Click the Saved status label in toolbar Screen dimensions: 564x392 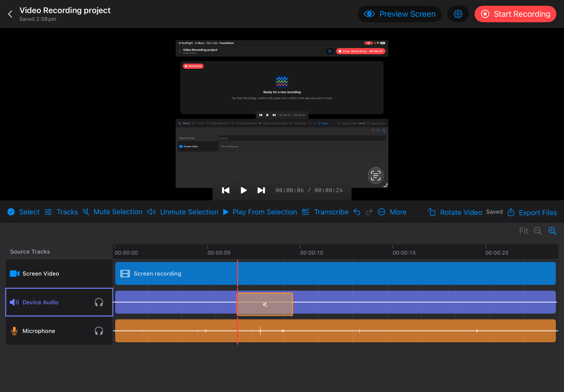pyautogui.click(x=494, y=212)
